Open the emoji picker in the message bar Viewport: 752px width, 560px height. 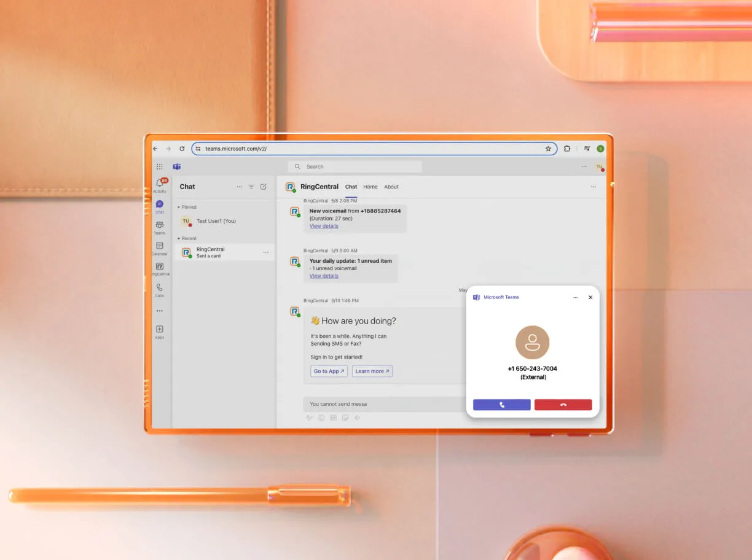click(321, 418)
